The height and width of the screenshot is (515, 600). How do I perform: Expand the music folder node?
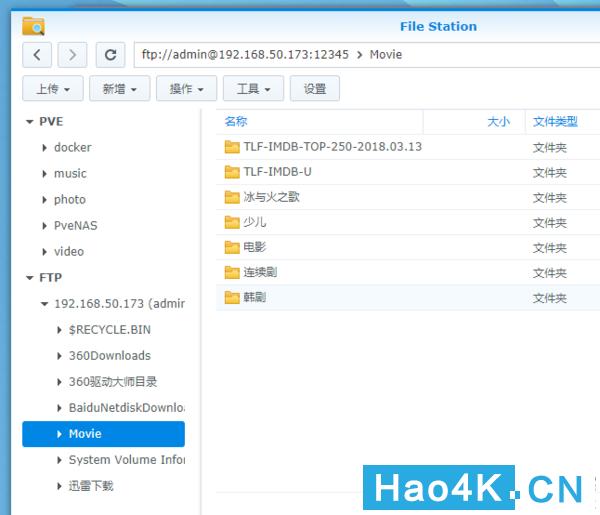pyautogui.click(x=44, y=174)
